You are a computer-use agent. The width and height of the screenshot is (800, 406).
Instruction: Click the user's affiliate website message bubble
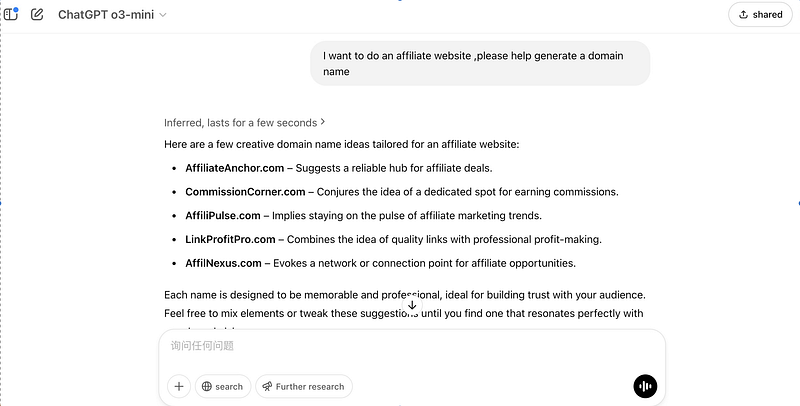480,63
